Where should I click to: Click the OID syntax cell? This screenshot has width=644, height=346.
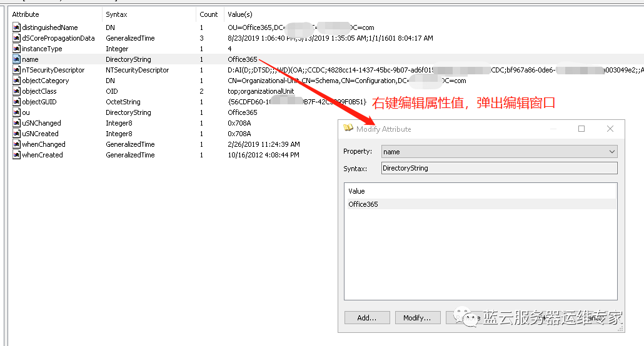point(112,91)
